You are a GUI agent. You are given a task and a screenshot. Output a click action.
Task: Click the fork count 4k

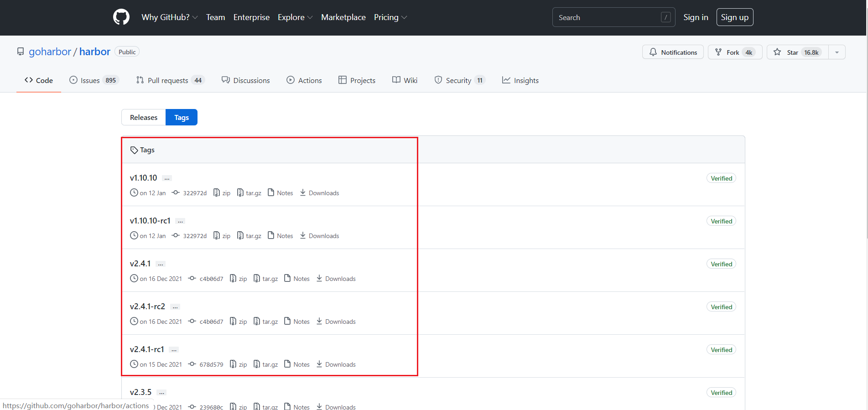749,52
